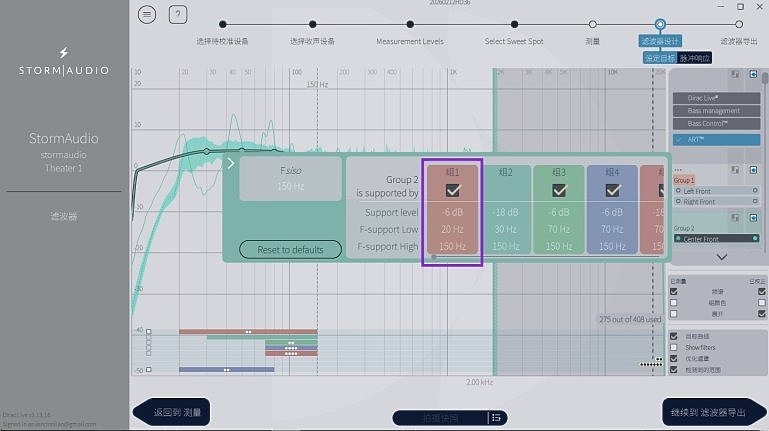Select the Dirac Live mode

[x=717, y=98]
